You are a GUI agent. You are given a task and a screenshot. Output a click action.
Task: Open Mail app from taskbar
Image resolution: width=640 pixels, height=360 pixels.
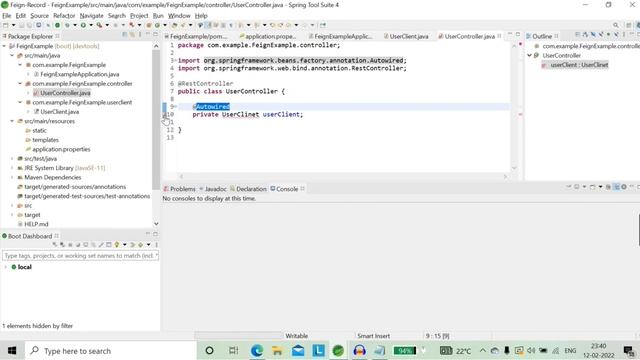298,350
